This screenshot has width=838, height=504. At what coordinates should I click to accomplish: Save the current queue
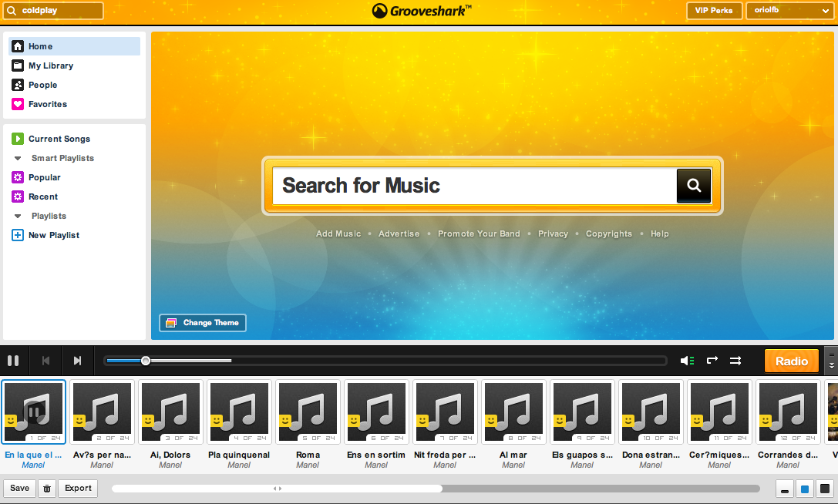coord(20,488)
